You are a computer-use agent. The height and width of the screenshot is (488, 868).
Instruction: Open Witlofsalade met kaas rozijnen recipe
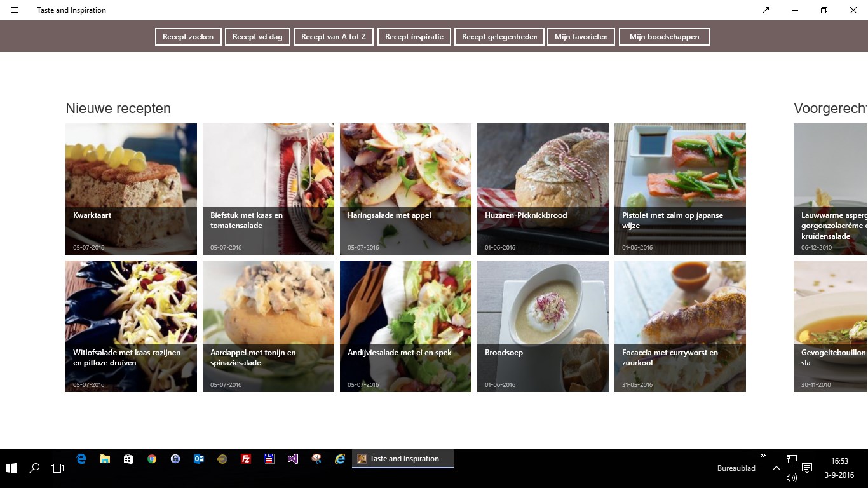tap(131, 326)
